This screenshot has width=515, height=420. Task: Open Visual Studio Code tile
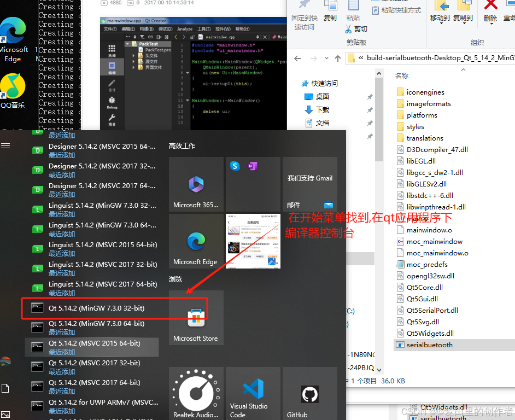tap(253, 393)
